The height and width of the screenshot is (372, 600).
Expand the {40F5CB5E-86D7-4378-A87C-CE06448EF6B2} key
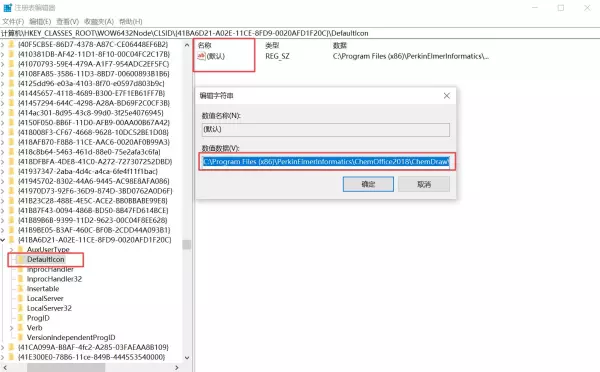(3, 44)
